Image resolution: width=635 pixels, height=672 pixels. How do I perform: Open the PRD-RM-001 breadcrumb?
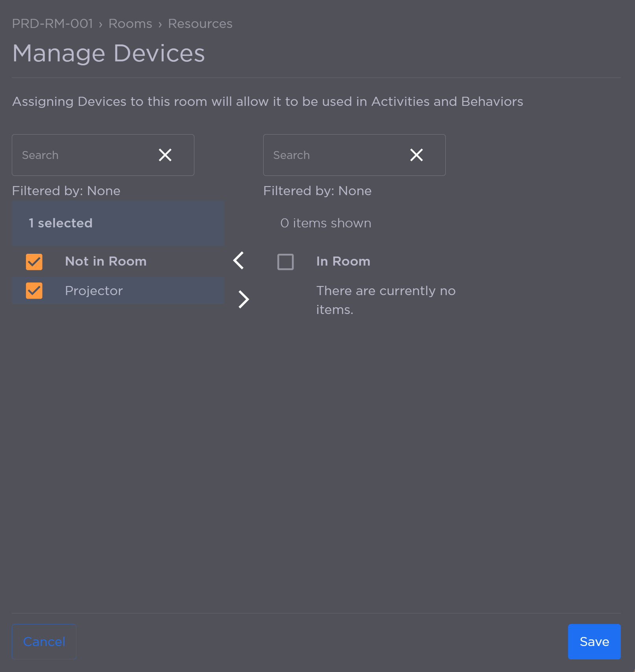coord(52,24)
